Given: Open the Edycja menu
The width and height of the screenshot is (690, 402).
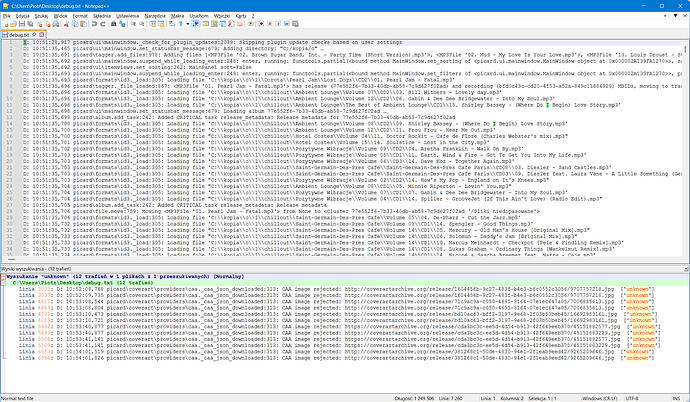Looking at the screenshot, I should [22, 16].
